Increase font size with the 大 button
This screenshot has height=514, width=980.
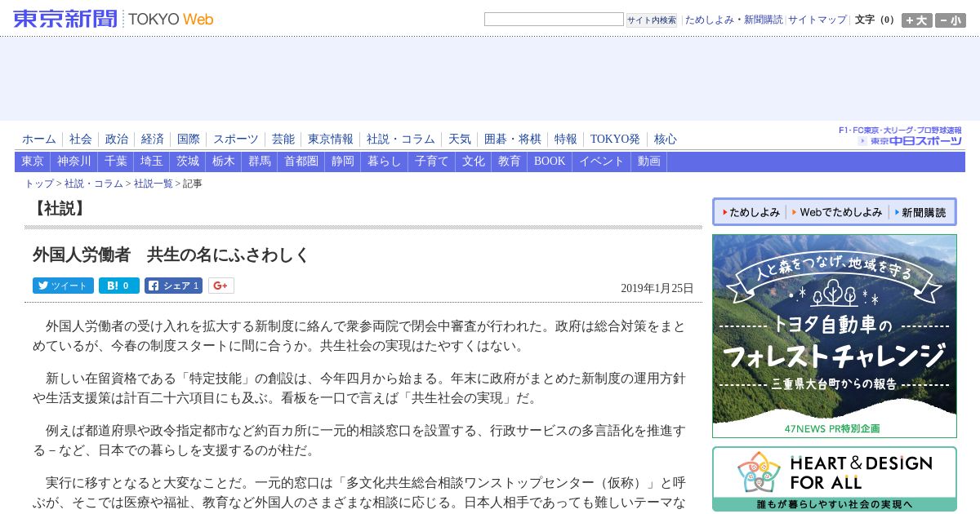916,20
